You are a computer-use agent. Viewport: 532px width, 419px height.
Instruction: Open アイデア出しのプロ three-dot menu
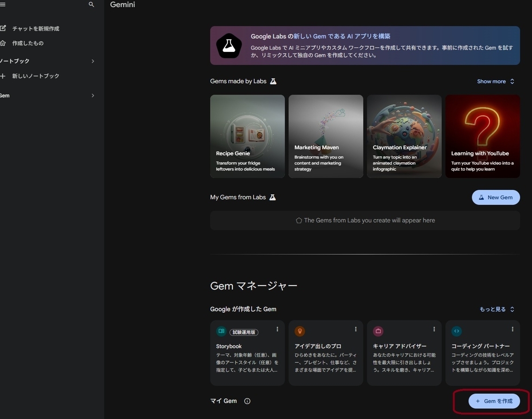pos(356,329)
